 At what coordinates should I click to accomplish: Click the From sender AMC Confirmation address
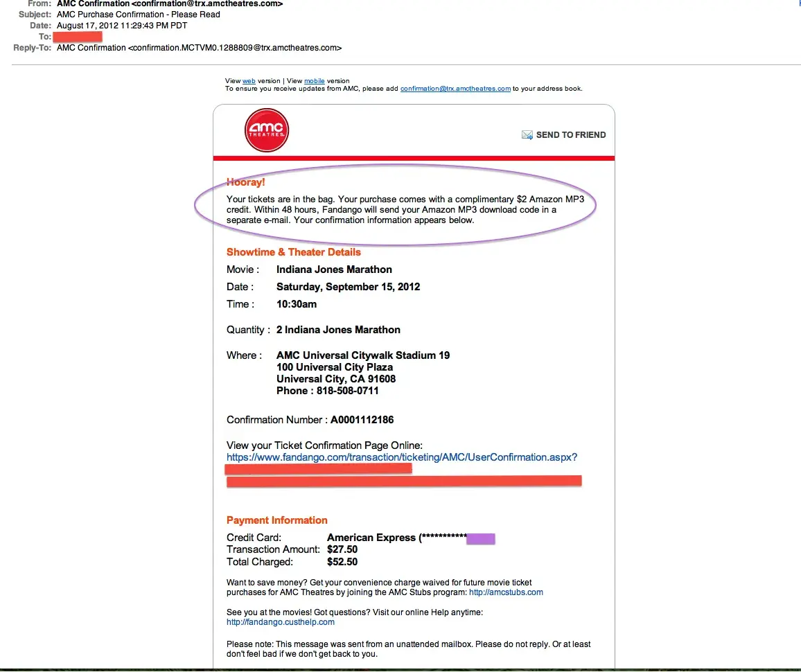(x=169, y=3)
